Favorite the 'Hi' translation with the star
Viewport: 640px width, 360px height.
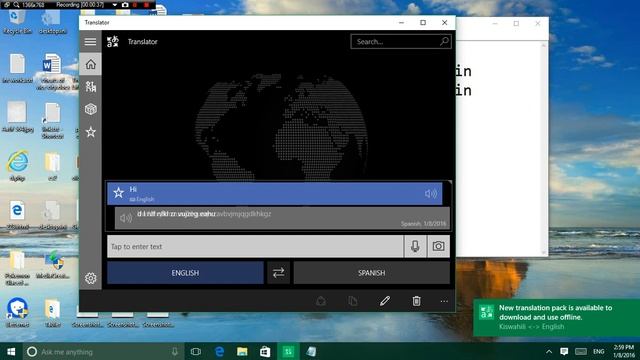[118, 193]
